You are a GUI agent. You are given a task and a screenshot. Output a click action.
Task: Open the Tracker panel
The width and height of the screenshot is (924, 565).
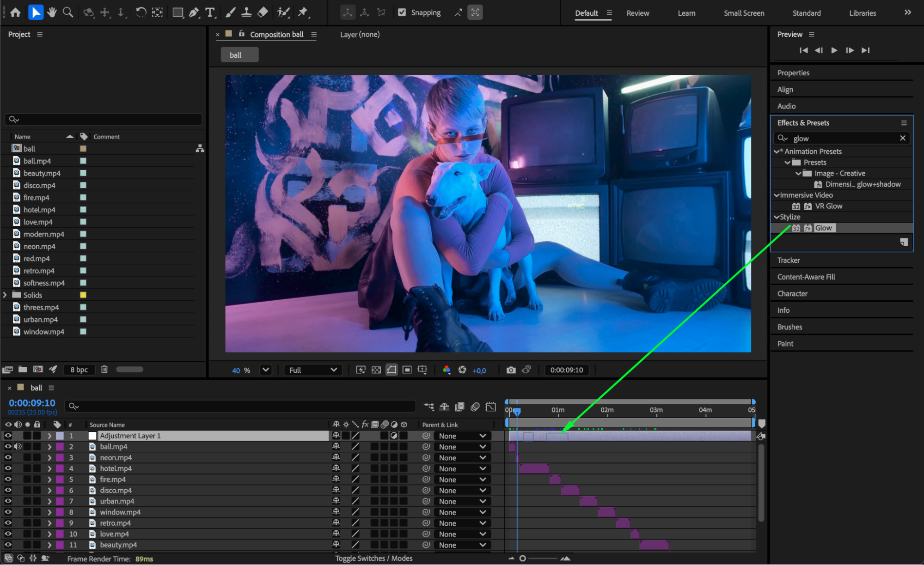789,260
